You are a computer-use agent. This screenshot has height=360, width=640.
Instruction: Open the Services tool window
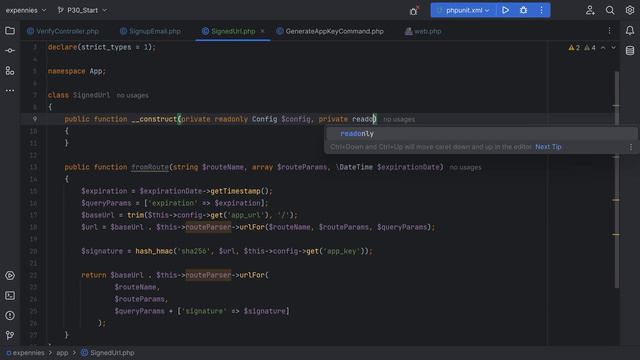10,276
